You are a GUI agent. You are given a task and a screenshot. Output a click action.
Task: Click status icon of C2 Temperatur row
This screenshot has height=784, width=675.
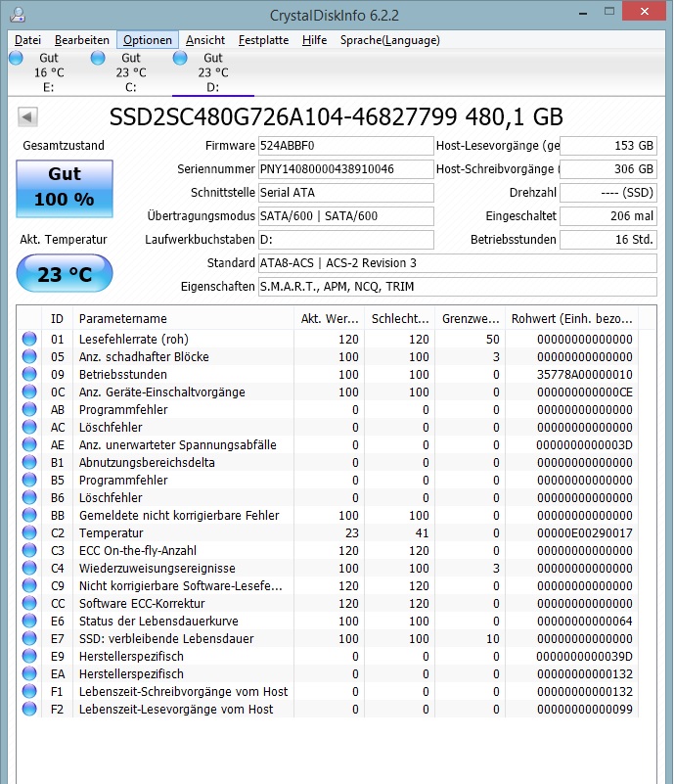[29, 532]
